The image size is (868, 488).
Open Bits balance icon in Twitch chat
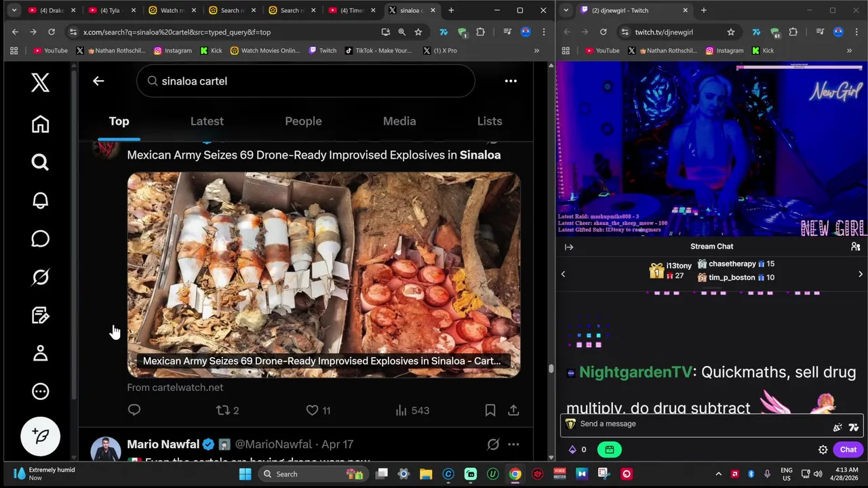577,449
